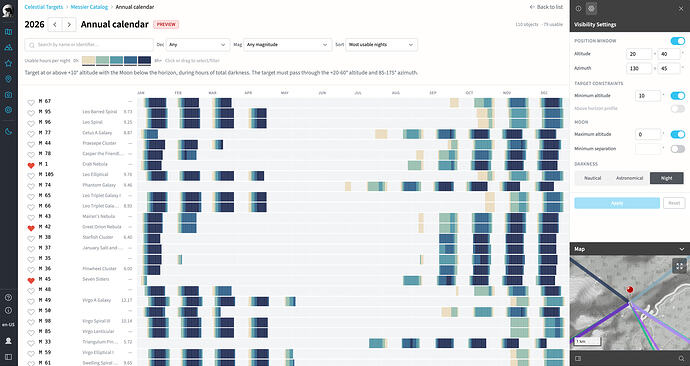The width and height of the screenshot is (690, 366).
Task: Toggle the Position Window switch
Action: coord(678,41)
